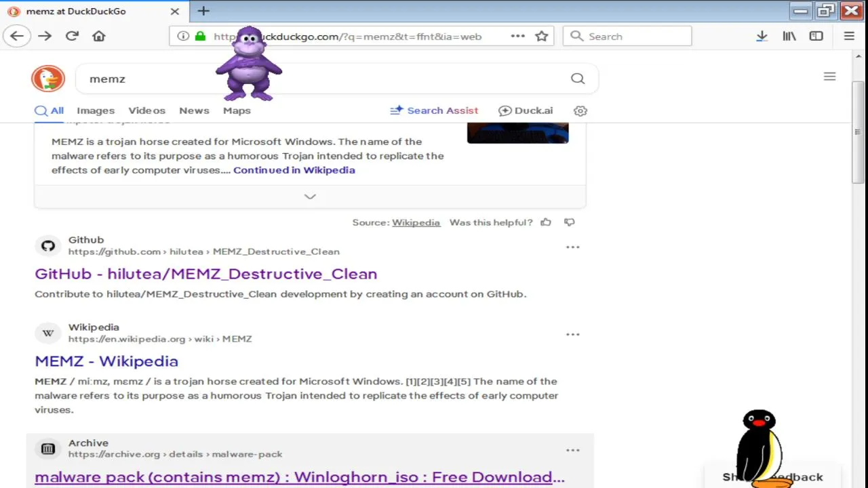The height and width of the screenshot is (488, 868).
Task: Open the Firefox hamburger application menu
Action: pos(849,36)
